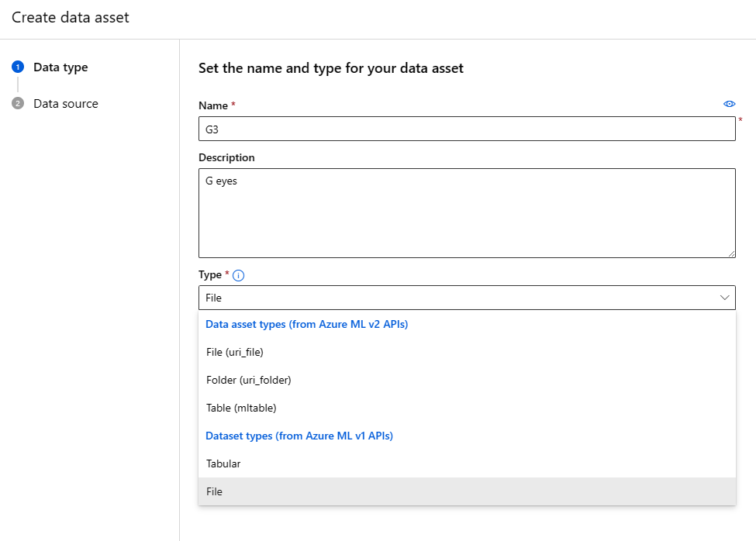
Task: Click the step 1 Data type circle
Action: [x=16, y=67]
